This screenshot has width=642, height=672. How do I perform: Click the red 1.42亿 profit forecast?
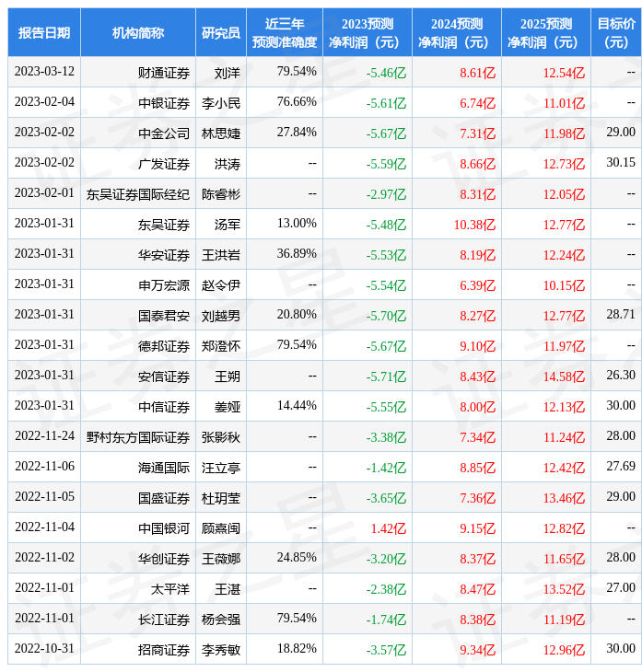(x=388, y=527)
